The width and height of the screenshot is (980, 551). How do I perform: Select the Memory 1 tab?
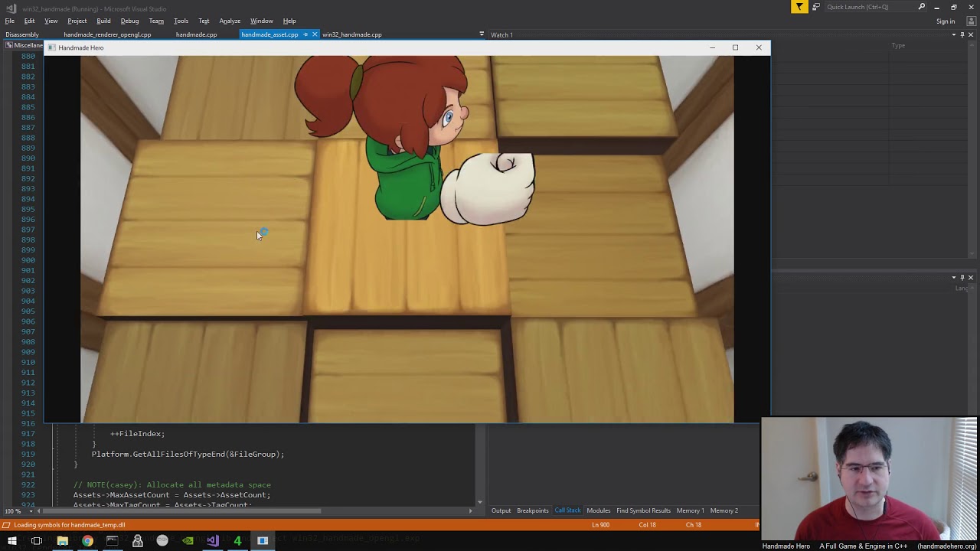690,510
